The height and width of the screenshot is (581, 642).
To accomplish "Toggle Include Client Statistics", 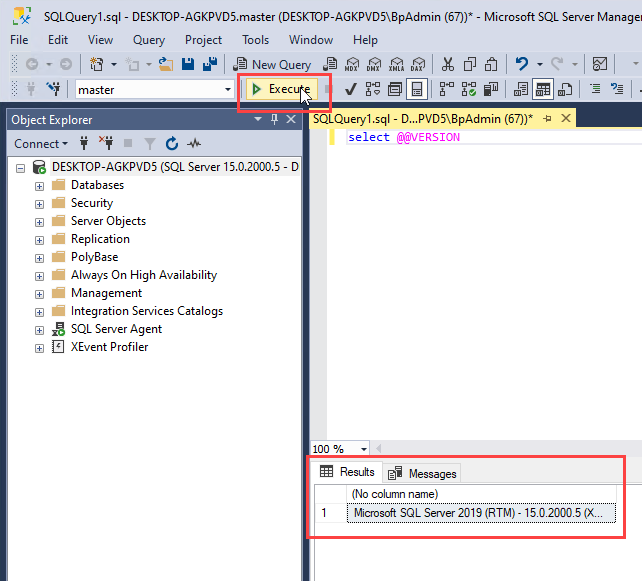I will pos(491,89).
